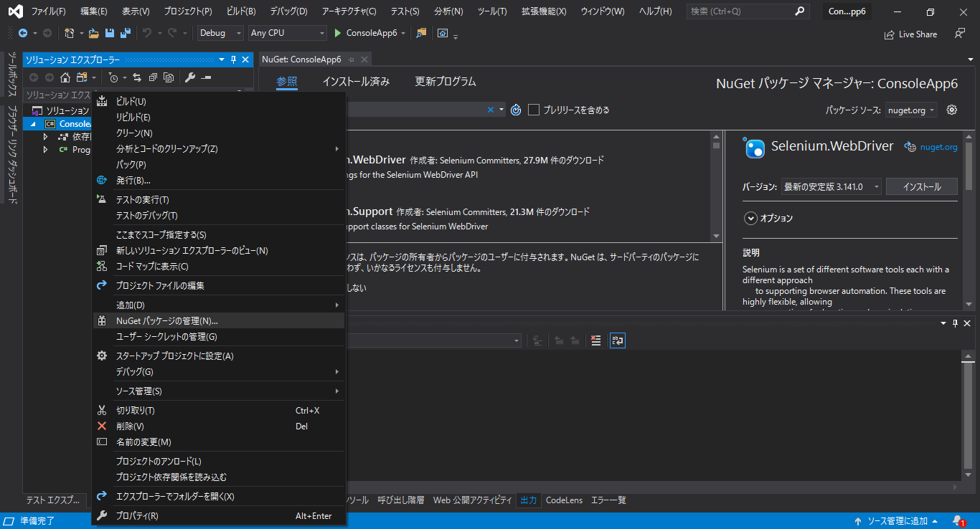This screenshot has height=529, width=980.
Task: Open the new project toolbar icon
Action: [70, 33]
